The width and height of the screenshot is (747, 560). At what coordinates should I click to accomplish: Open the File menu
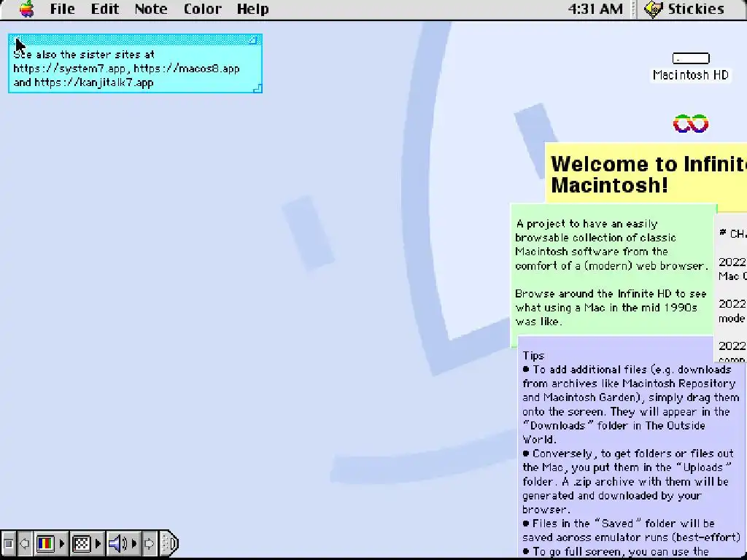(63, 9)
